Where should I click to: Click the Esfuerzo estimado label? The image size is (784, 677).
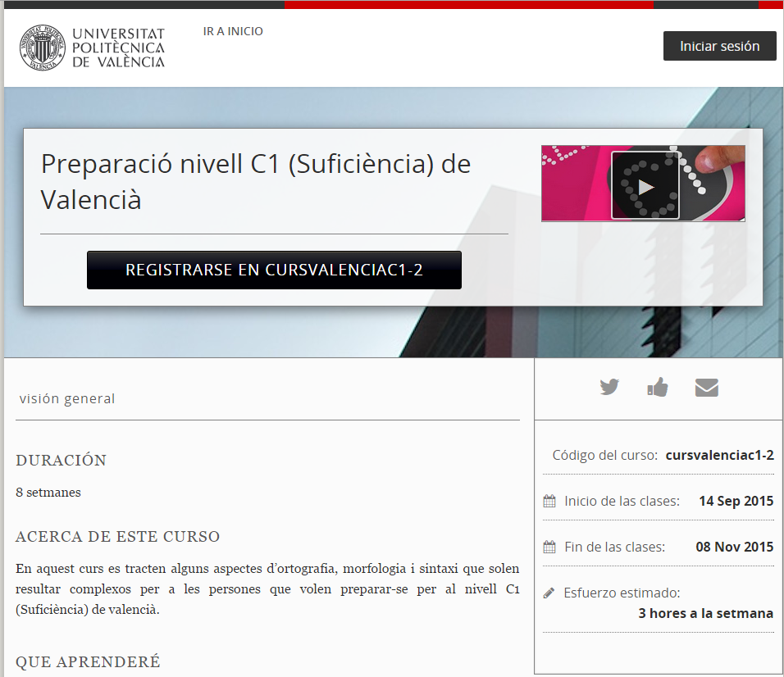(x=622, y=593)
